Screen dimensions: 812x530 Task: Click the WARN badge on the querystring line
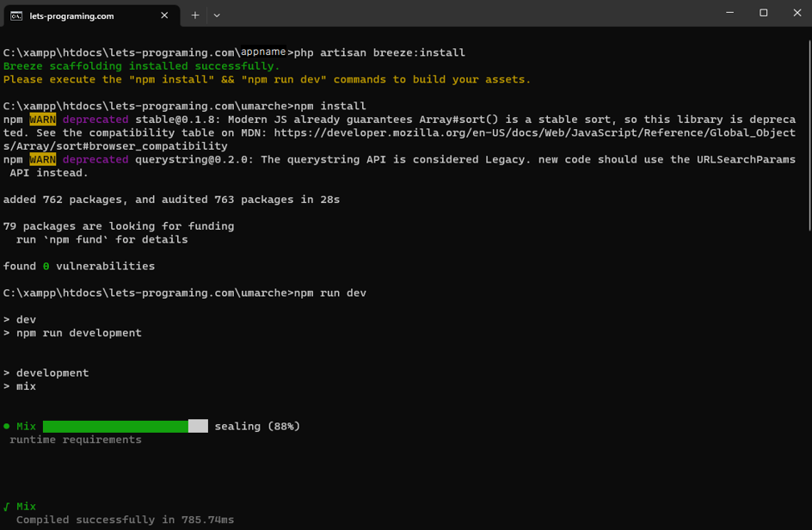[42, 159]
